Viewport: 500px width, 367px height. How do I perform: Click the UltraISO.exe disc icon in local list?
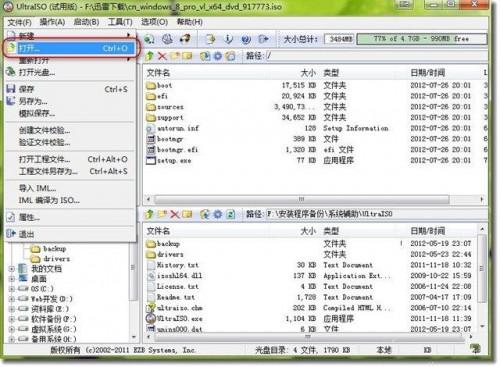(151, 318)
